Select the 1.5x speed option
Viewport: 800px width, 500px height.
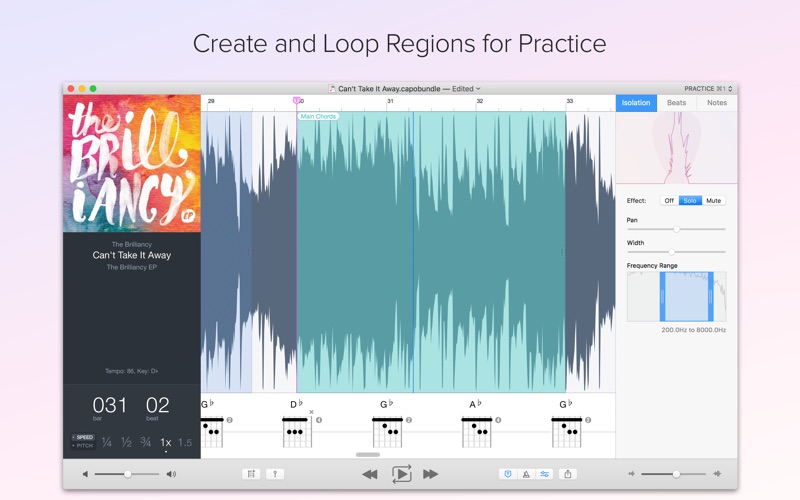[185, 442]
